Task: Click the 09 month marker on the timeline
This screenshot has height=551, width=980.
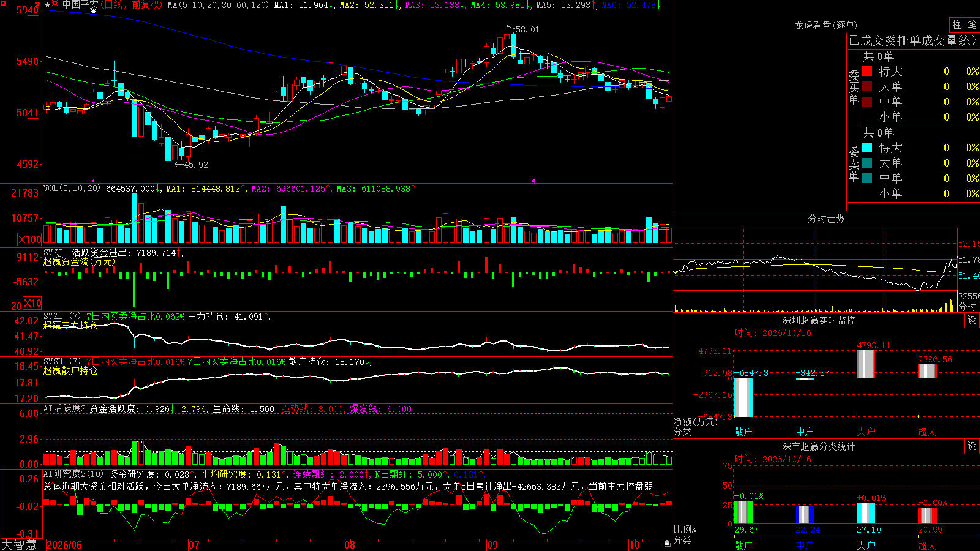Action: point(492,545)
